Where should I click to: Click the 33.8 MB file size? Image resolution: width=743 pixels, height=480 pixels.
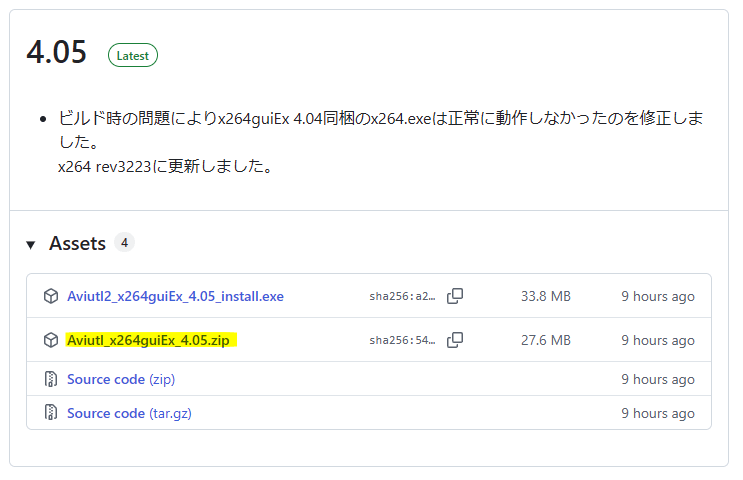click(546, 296)
